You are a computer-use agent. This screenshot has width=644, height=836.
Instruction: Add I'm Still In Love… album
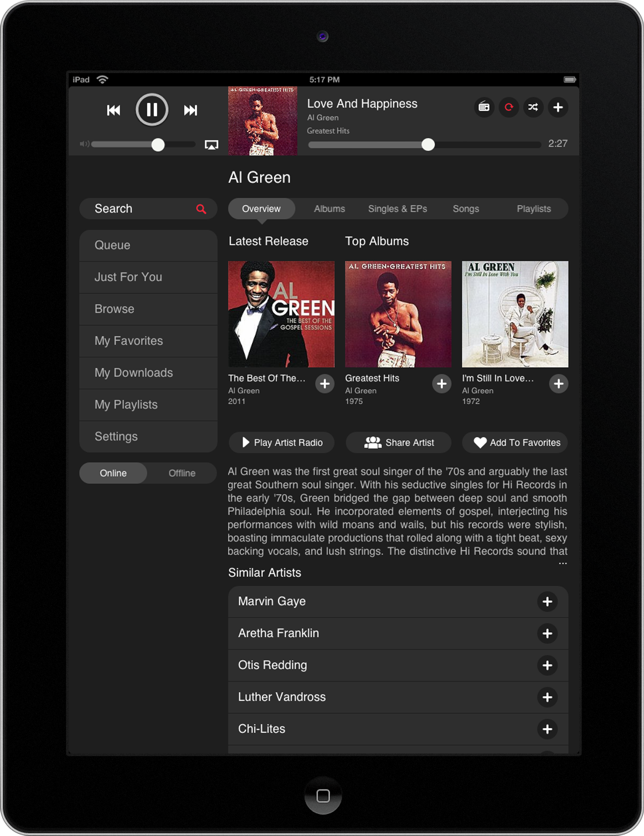558,384
